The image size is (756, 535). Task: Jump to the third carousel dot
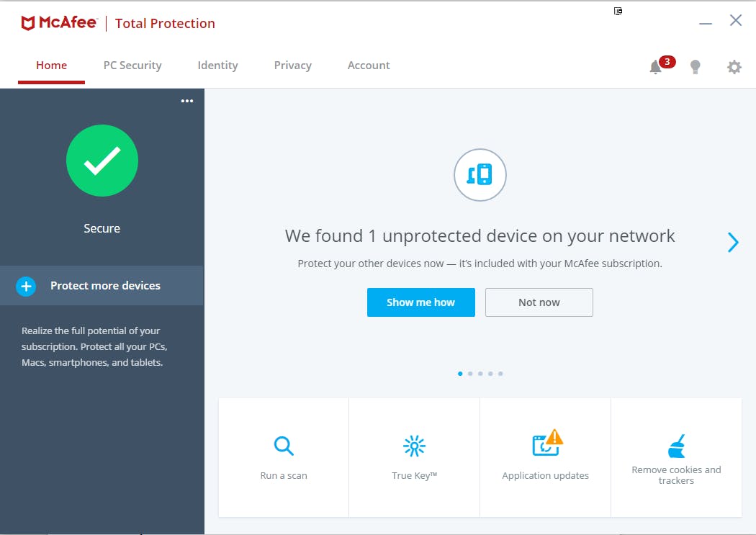(480, 374)
